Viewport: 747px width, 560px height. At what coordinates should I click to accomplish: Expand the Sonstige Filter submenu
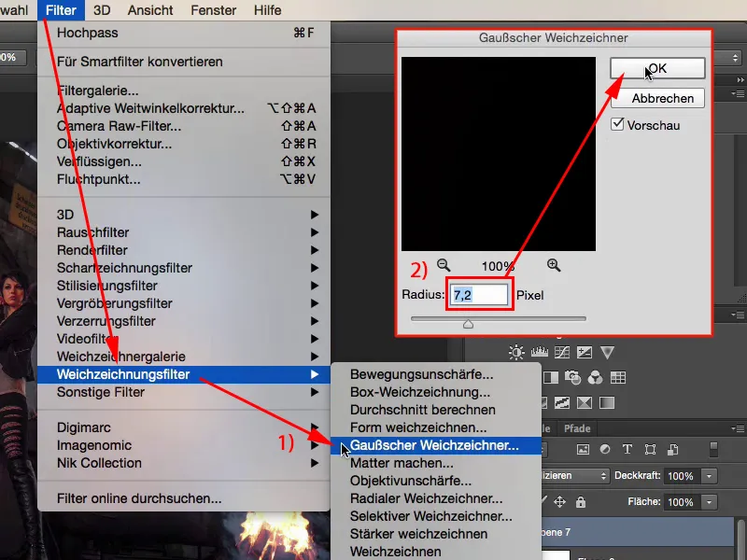pos(184,392)
